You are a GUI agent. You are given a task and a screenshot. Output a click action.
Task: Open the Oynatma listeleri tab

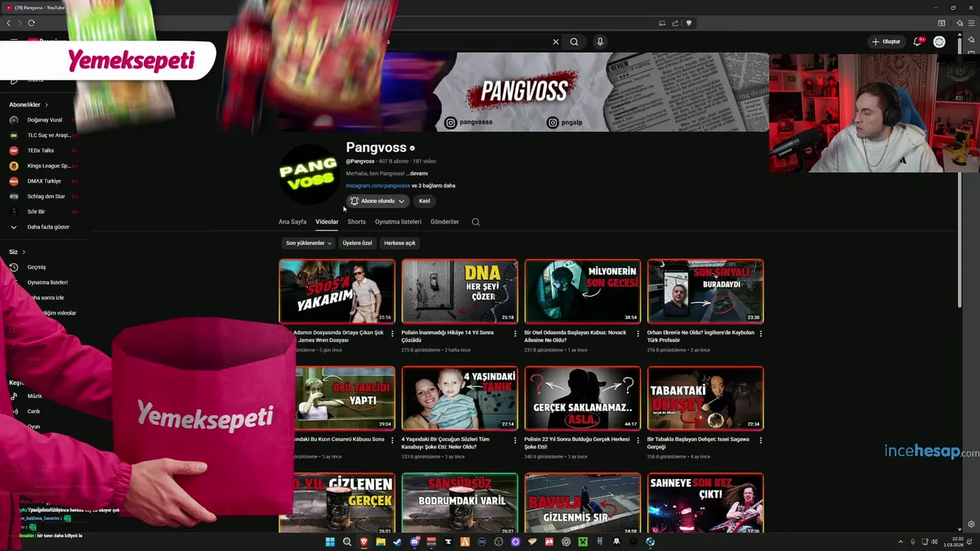[x=398, y=222]
